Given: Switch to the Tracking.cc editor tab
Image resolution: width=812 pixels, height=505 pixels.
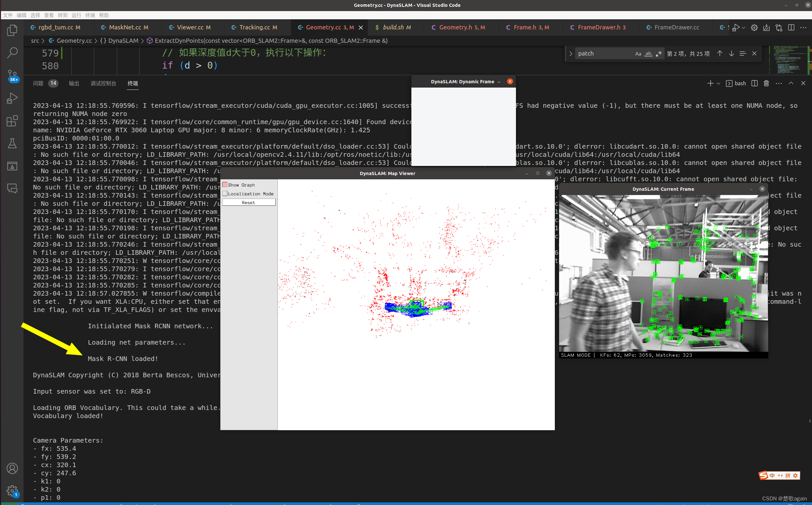Looking at the screenshot, I should (256, 27).
